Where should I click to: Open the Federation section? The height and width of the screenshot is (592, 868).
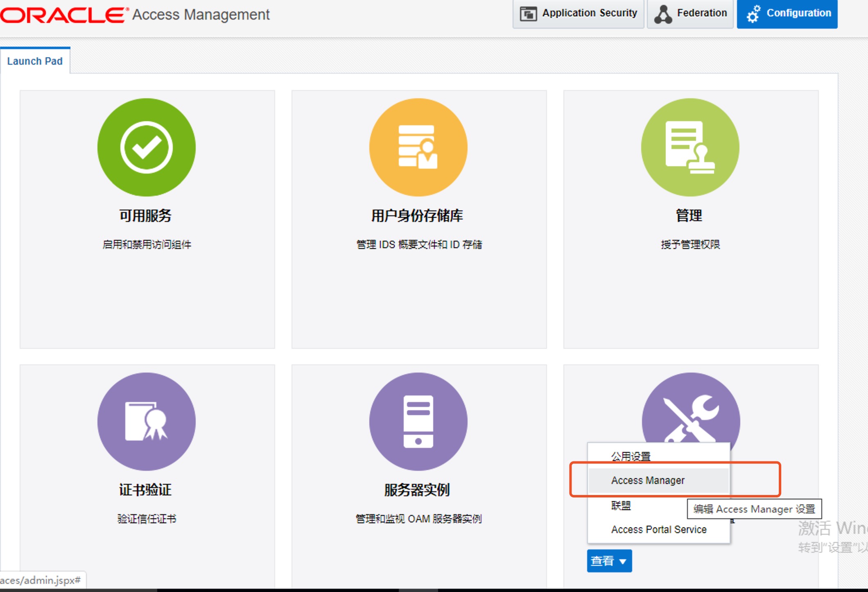tap(690, 14)
